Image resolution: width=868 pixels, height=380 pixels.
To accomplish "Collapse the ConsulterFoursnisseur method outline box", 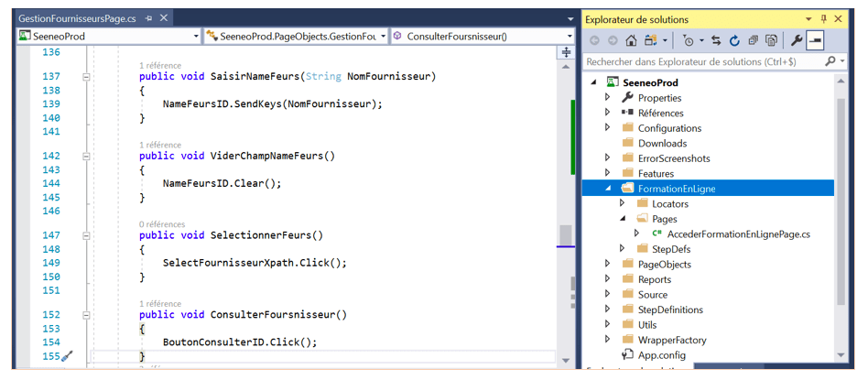I will click(86, 315).
